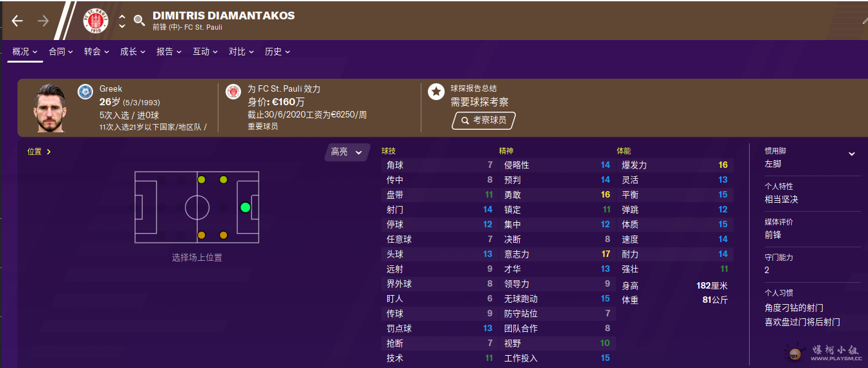This screenshot has width=868, height=368.
Task: Expand the 位置 link
Action: 39,152
